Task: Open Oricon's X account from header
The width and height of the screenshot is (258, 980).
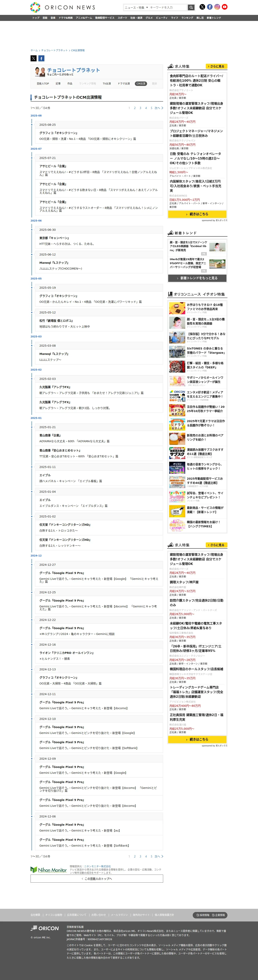Action: (202, 7)
